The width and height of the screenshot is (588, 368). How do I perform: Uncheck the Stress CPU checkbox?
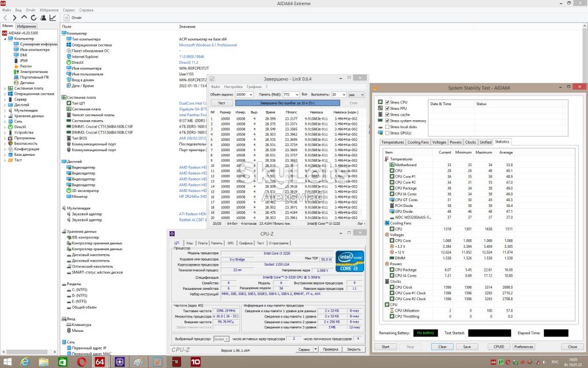click(388, 102)
